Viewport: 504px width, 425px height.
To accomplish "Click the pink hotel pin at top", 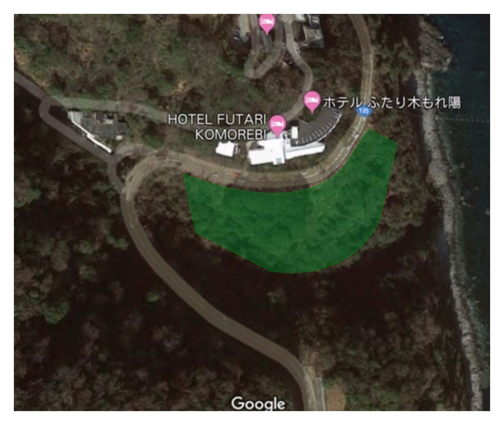I will tap(267, 23).
